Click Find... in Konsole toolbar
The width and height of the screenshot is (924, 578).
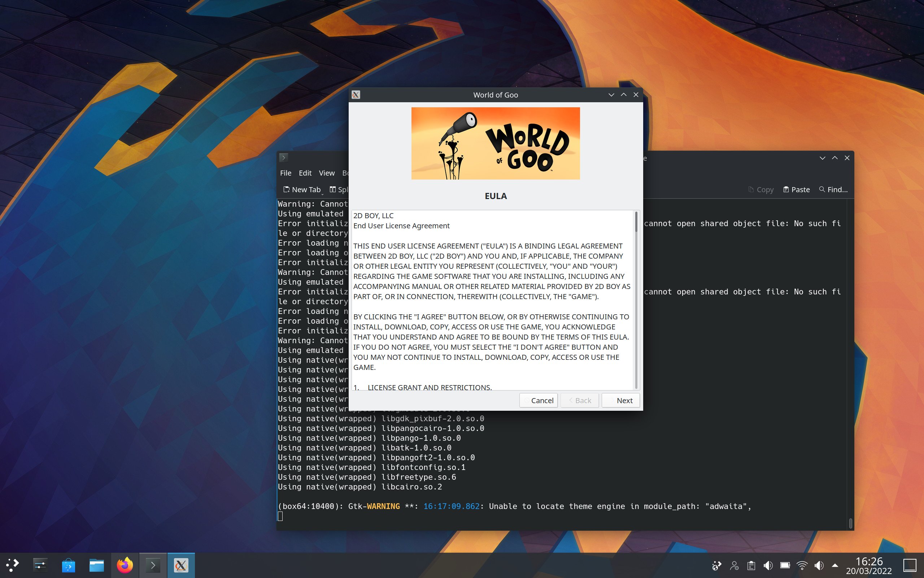[x=833, y=190]
